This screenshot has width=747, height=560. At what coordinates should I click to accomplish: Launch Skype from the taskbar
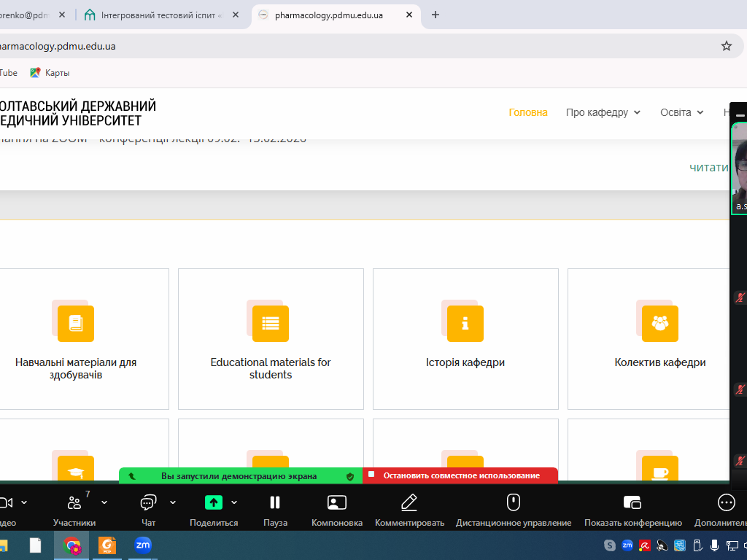tap(611, 545)
